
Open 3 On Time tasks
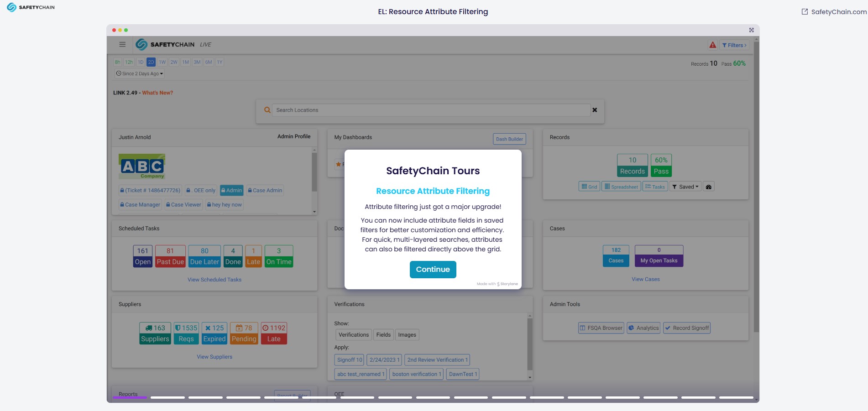(279, 256)
